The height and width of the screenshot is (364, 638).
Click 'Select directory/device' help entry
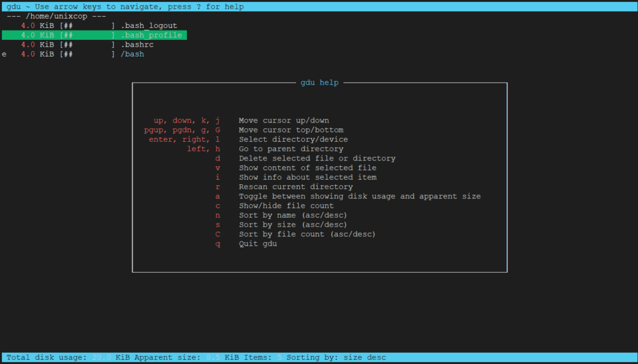(293, 139)
